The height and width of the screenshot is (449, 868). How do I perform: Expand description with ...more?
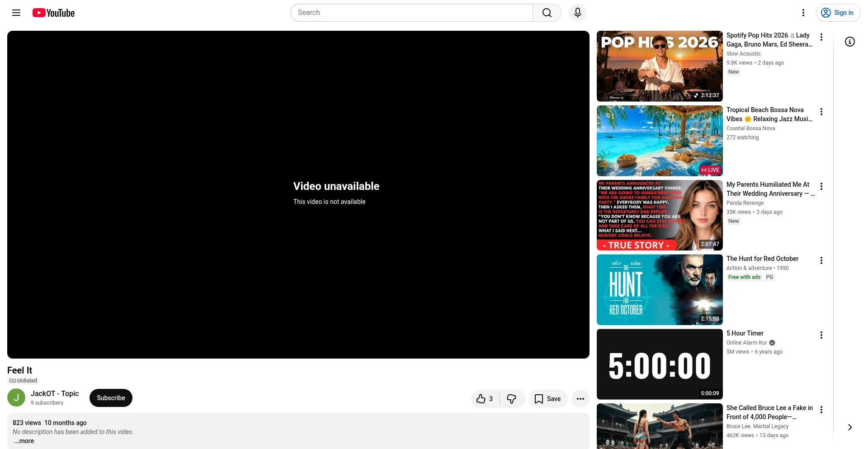pos(24,441)
